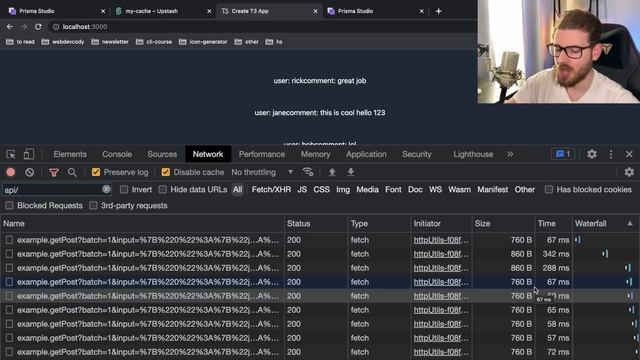
Task: Open the issues counter badge
Action: (563, 154)
